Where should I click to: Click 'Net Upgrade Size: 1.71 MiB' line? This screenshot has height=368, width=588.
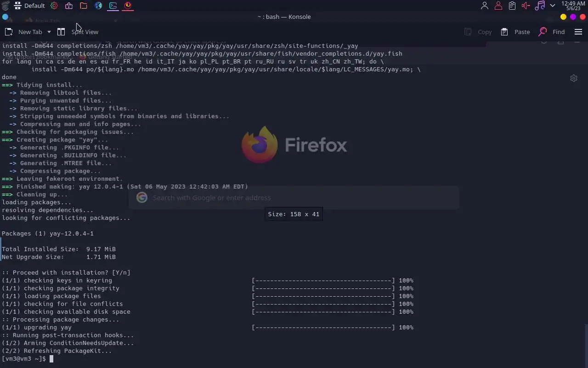(x=59, y=257)
